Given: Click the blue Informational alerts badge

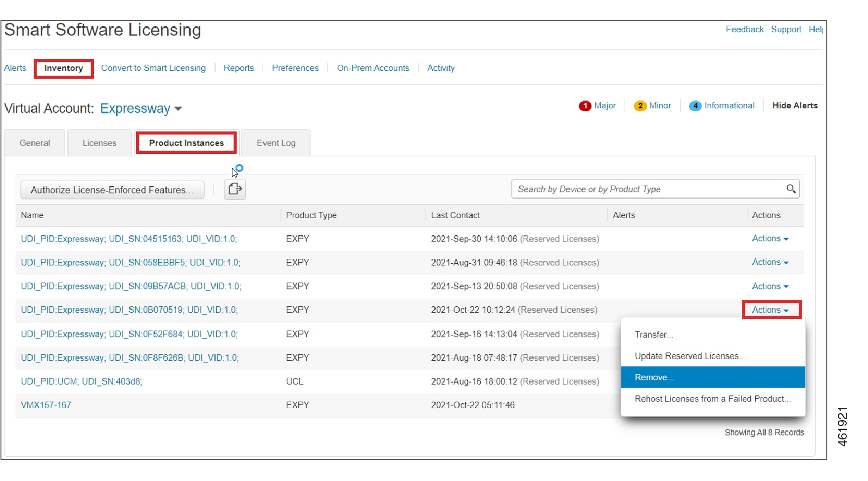Looking at the screenshot, I should tap(695, 106).
